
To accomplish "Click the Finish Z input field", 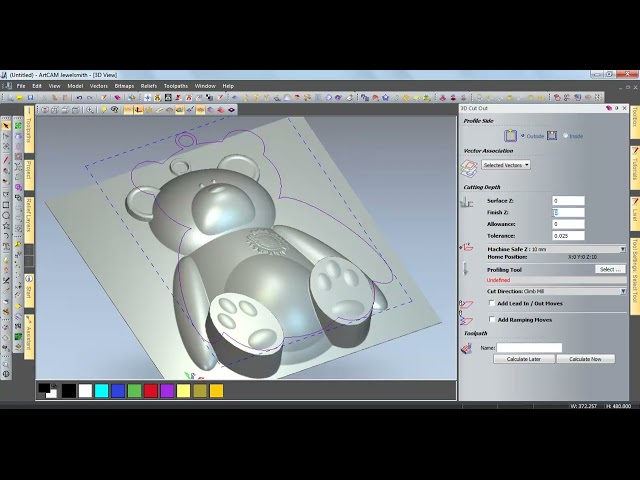I will [568, 212].
